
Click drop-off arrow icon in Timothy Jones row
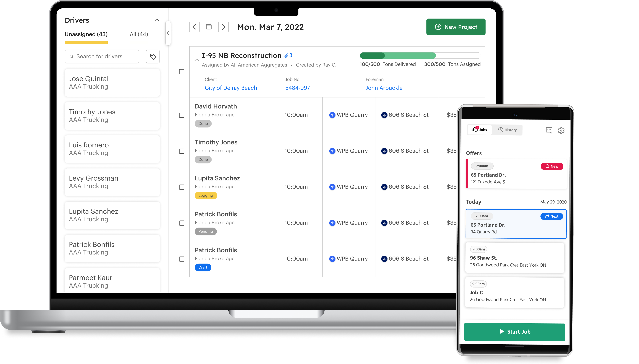[384, 151]
